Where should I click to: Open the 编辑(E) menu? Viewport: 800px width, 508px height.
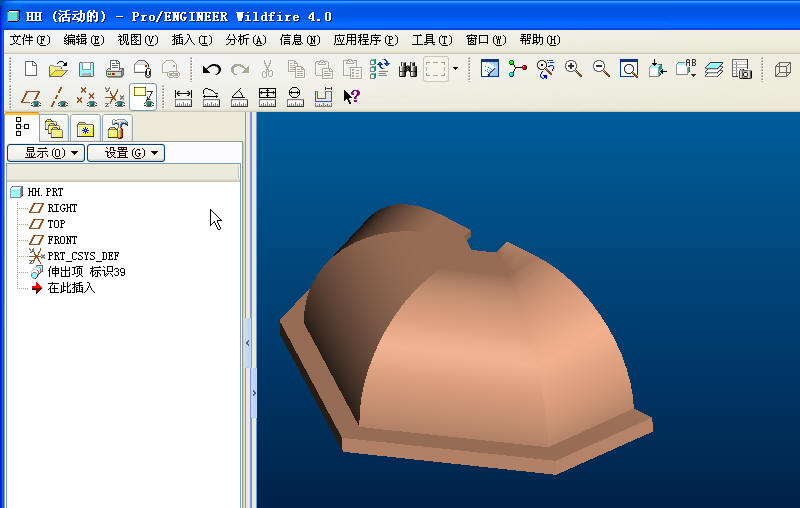click(x=84, y=40)
